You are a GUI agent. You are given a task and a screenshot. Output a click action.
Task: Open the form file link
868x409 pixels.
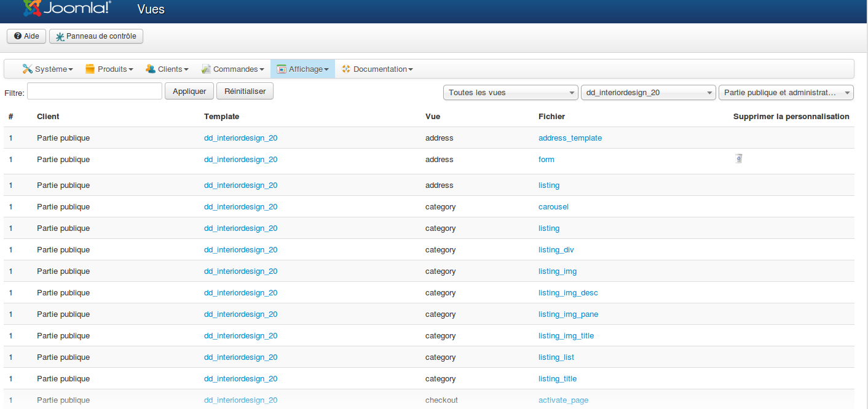546,160
